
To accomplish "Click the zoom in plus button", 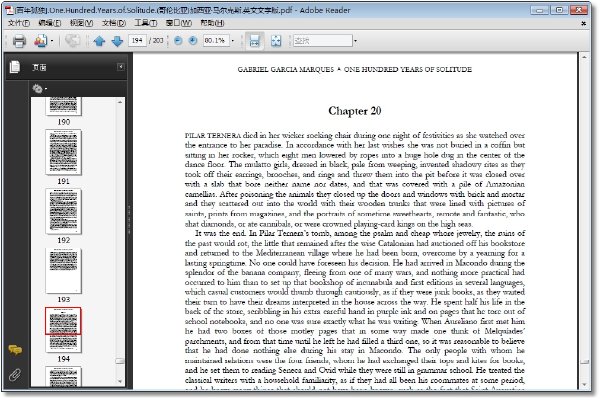I will pos(193,41).
